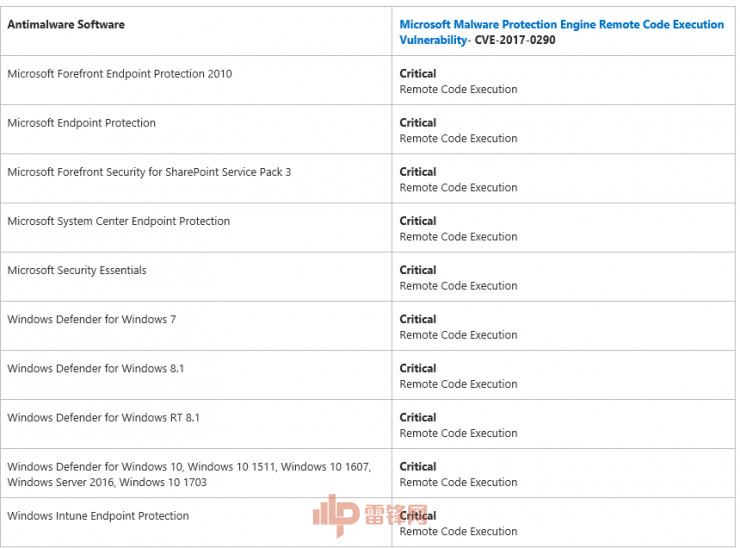Select 'Critical' in Windows Defender for Windows RT 8.1 row

tap(418, 417)
